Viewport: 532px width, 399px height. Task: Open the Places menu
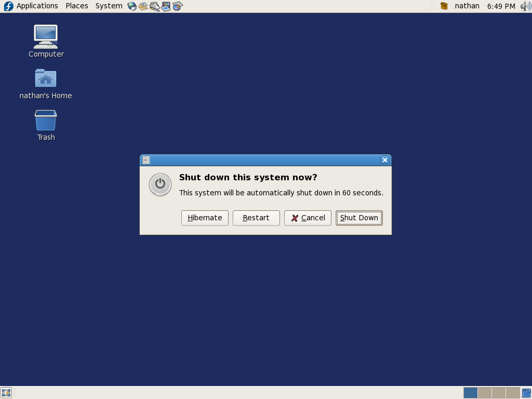click(77, 6)
